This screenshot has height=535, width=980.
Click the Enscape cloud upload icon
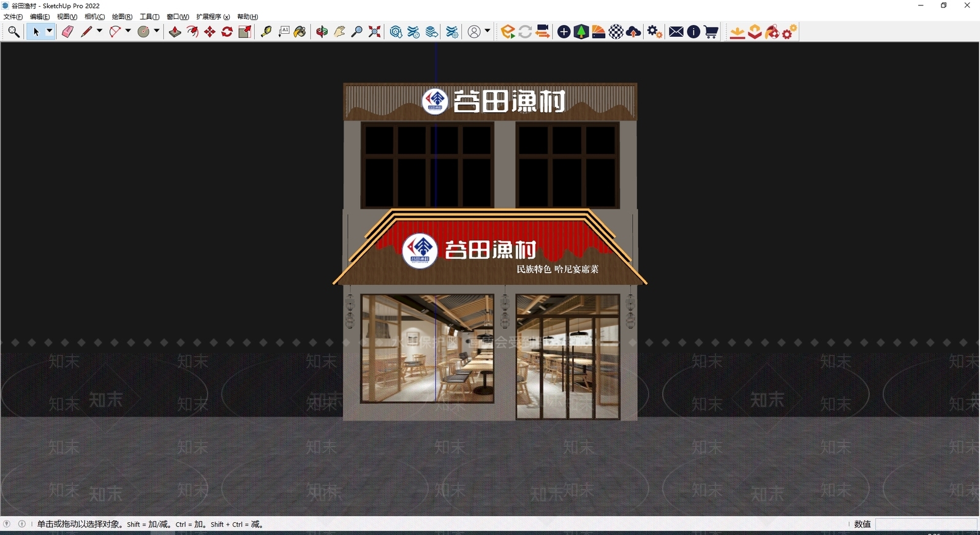pyautogui.click(x=634, y=32)
